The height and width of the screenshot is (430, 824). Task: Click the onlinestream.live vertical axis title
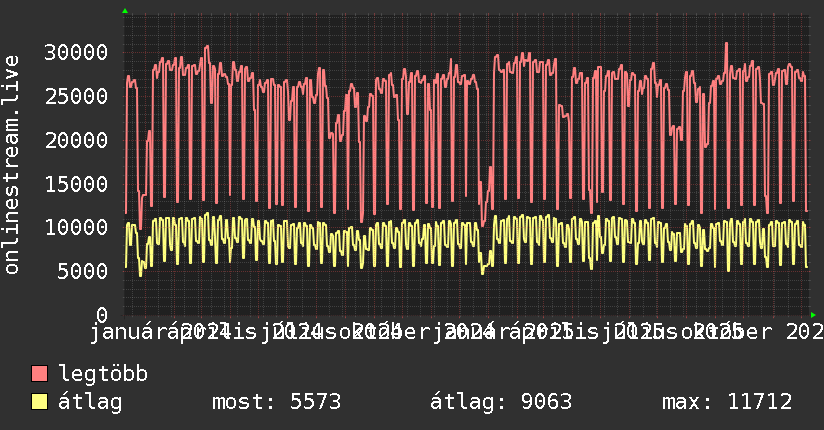point(11,165)
